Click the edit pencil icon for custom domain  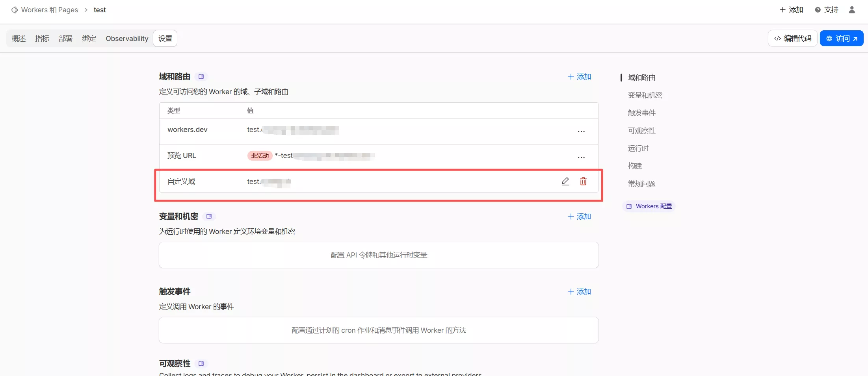pyautogui.click(x=565, y=182)
